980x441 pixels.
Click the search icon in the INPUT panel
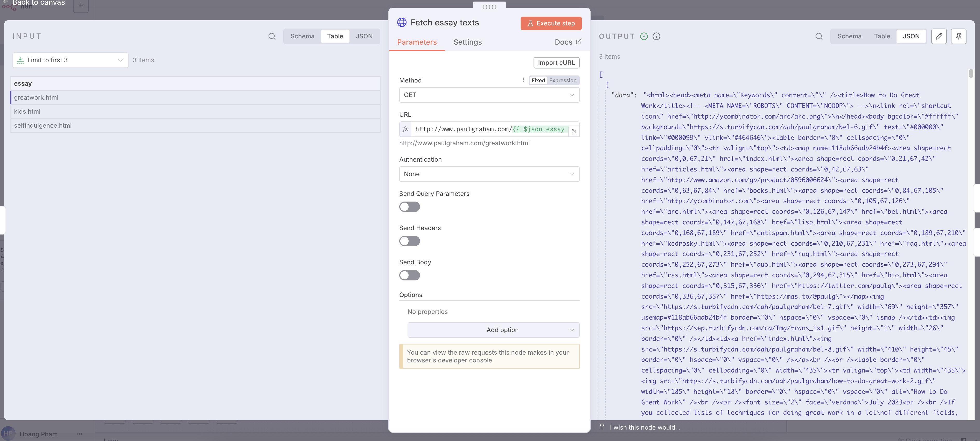[272, 36]
